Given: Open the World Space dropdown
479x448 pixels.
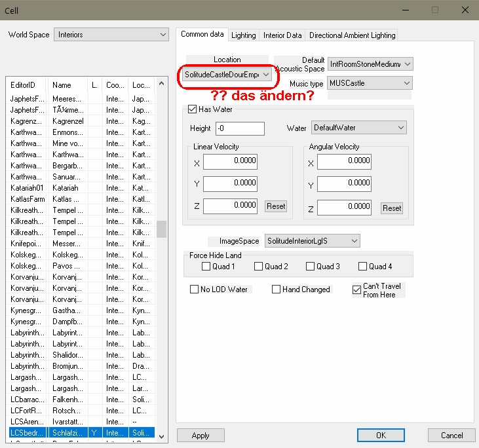Looking at the screenshot, I should (x=111, y=35).
